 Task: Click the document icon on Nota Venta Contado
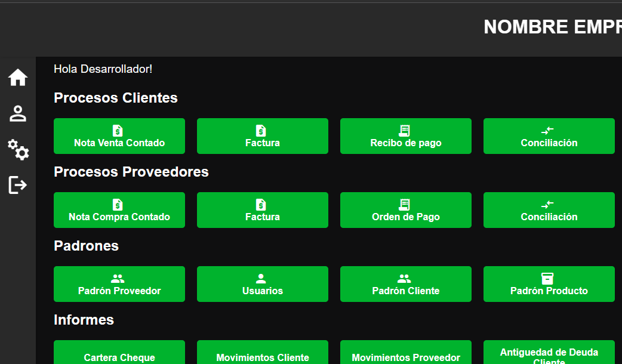point(119,129)
